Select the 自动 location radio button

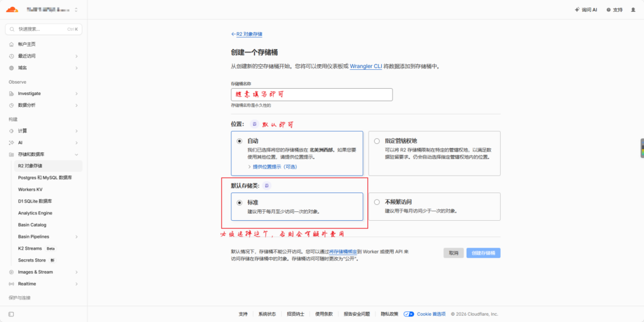pyautogui.click(x=240, y=141)
